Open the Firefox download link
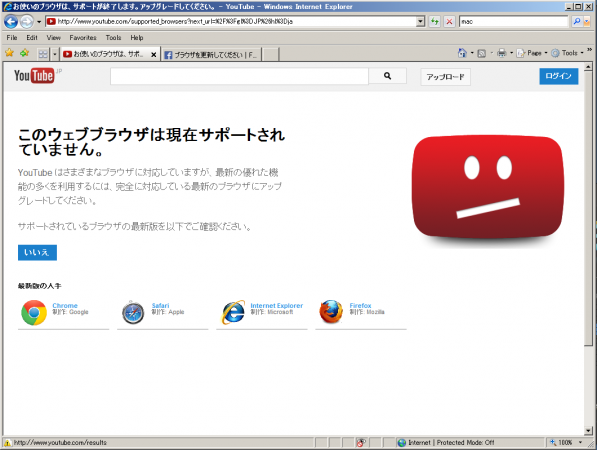Screen dimensions: 597x450 click(x=360, y=306)
